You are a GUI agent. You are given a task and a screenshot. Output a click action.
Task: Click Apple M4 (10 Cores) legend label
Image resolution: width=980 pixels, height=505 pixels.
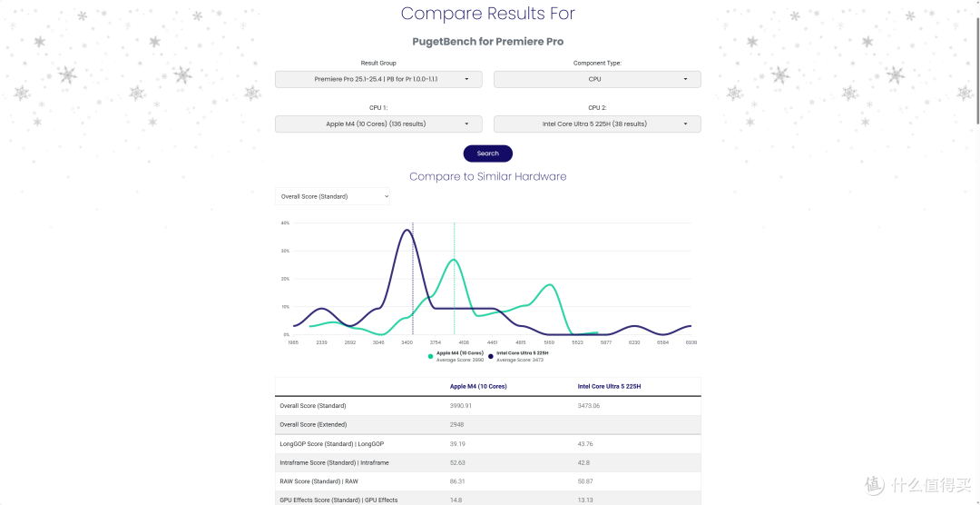[460, 353]
